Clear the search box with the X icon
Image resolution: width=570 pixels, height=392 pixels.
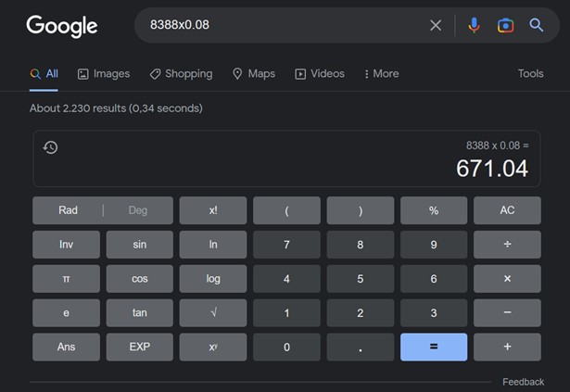point(436,25)
